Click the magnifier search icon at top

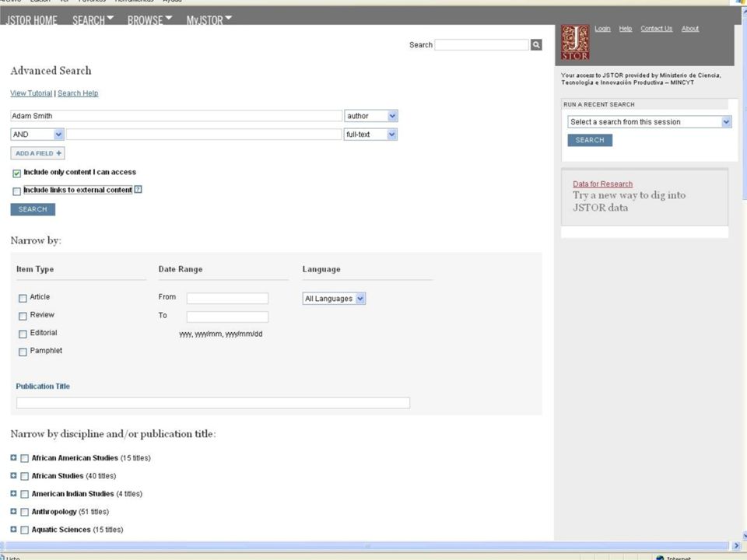tap(536, 45)
